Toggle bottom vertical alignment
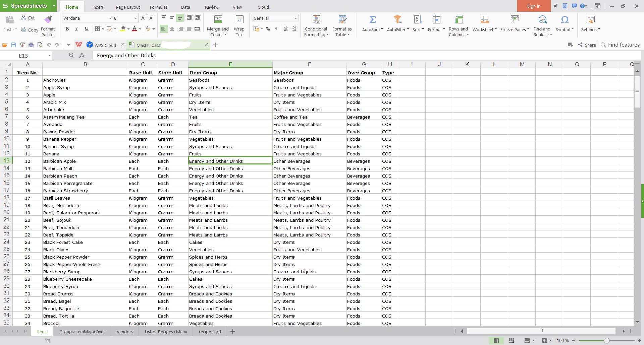This screenshot has height=345, width=644. pos(180,18)
